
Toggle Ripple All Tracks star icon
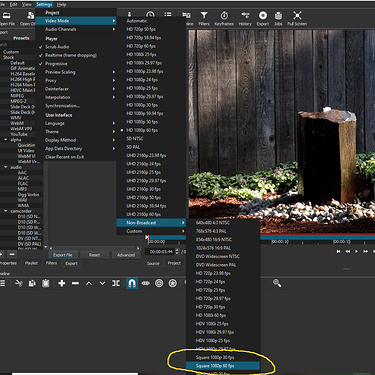pyautogui.click(x=172, y=283)
